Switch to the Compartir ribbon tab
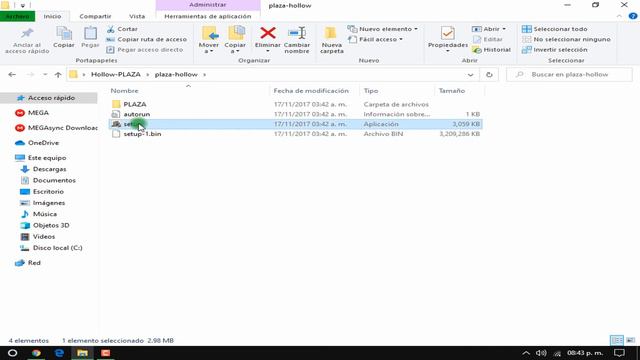The width and height of the screenshot is (640, 360). (x=95, y=16)
